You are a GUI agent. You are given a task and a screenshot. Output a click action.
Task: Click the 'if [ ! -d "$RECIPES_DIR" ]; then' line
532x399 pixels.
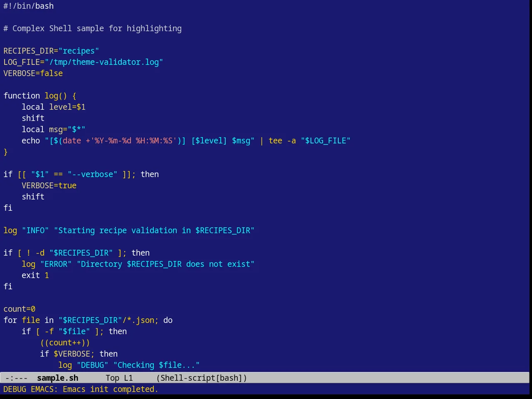pyautogui.click(x=76, y=253)
